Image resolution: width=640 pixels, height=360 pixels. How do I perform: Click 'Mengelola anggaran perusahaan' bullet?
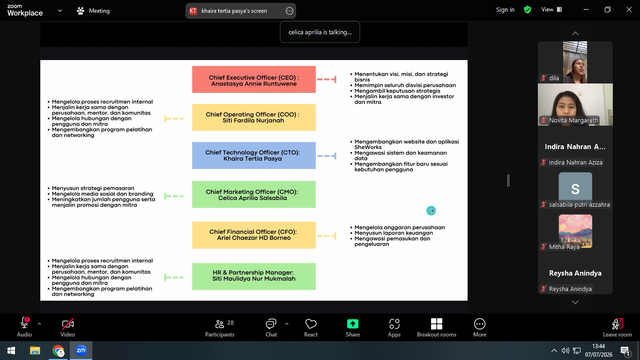[x=399, y=227]
